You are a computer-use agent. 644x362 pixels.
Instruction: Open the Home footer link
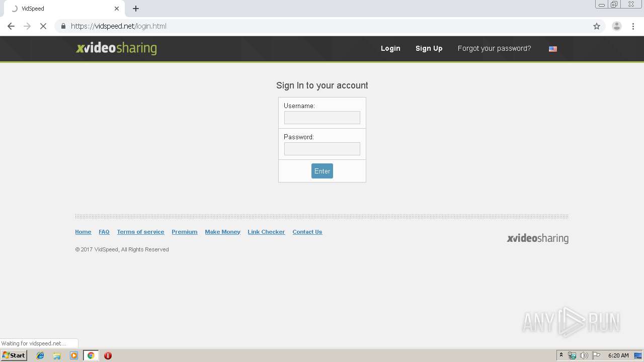[x=83, y=232]
